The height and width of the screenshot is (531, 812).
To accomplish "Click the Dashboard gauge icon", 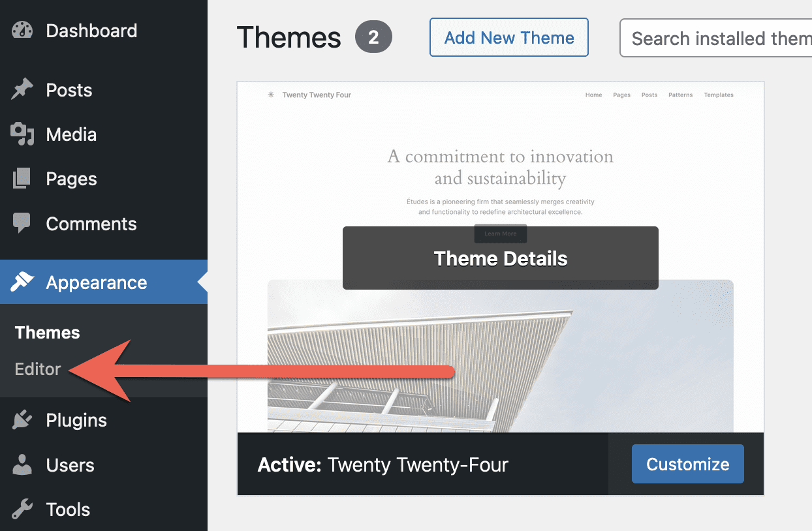I will (x=22, y=31).
